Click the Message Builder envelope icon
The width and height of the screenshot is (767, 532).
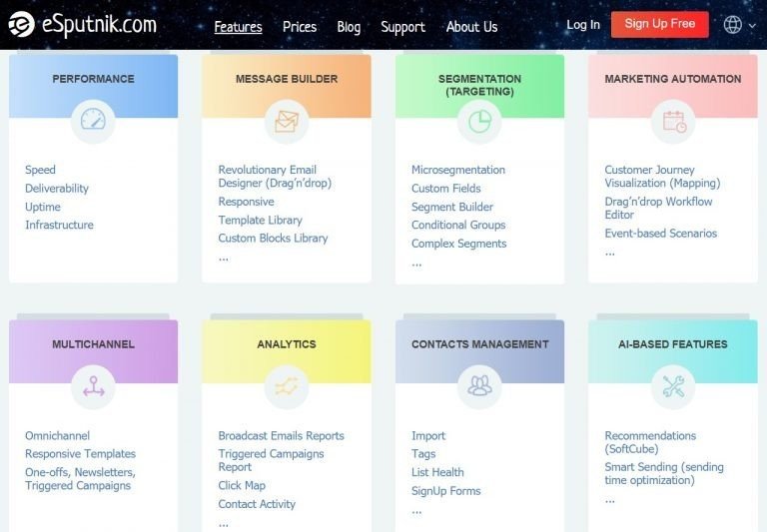tap(287, 121)
